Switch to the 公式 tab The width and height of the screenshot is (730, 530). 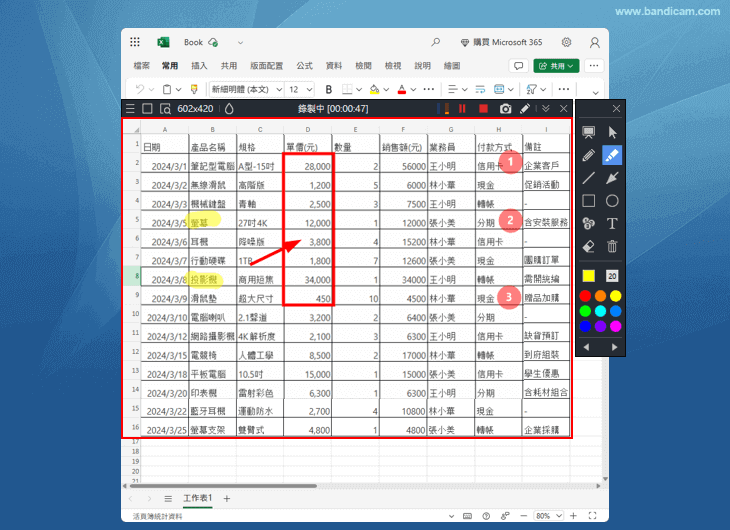[x=304, y=66]
